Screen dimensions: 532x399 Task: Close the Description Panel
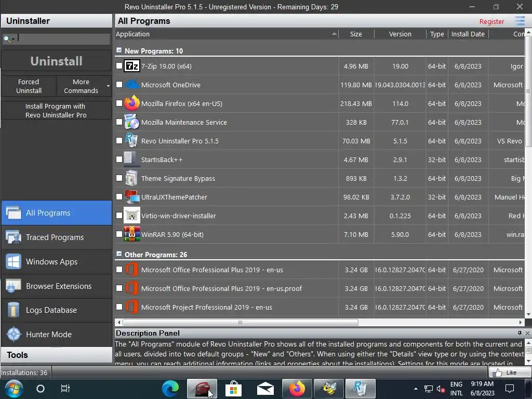pos(528,333)
